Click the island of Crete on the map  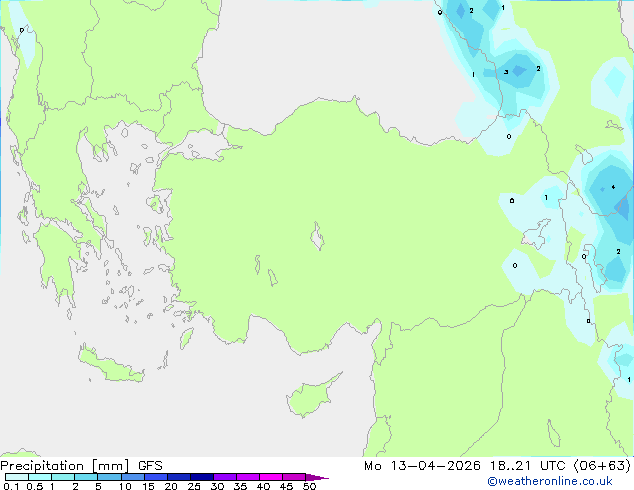pyautogui.click(x=111, y=365)
